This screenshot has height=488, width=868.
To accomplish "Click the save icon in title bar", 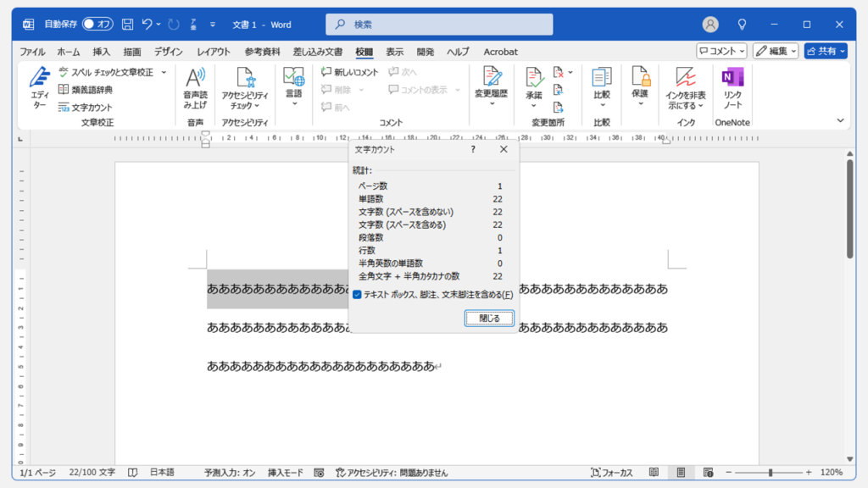I will [x=127, y=25].
